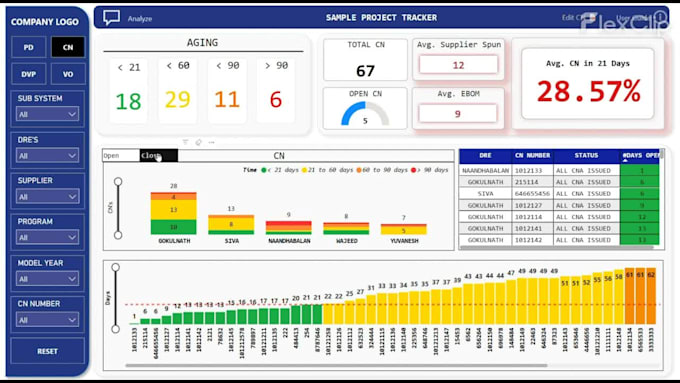
Task: Switch to the CN page
Action: click(68, 47)
